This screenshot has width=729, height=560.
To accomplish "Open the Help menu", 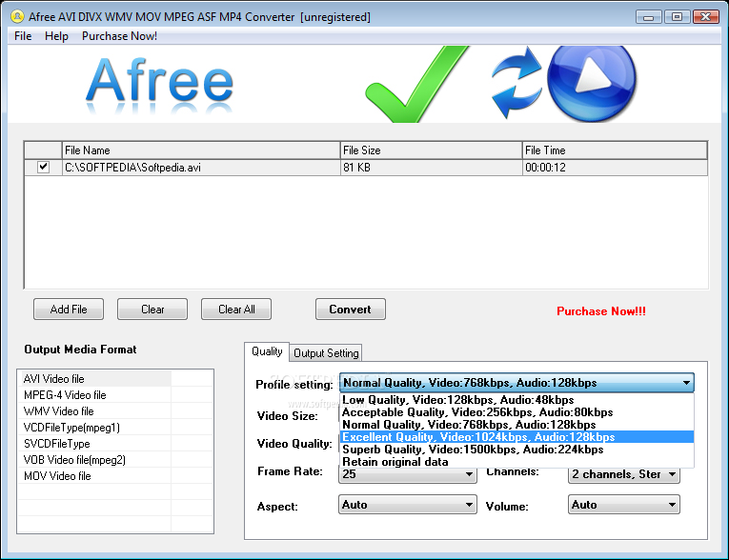I will click(x=56, y=36).
